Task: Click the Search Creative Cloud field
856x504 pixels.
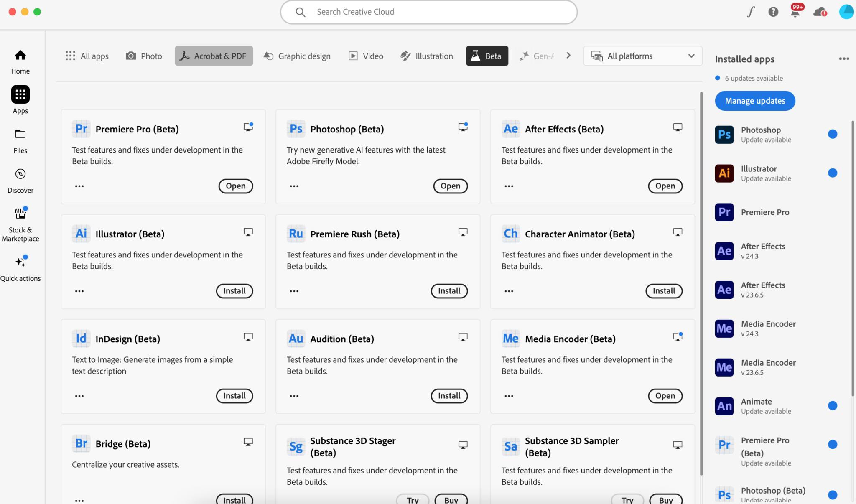Action: click(x=428, y=12)
